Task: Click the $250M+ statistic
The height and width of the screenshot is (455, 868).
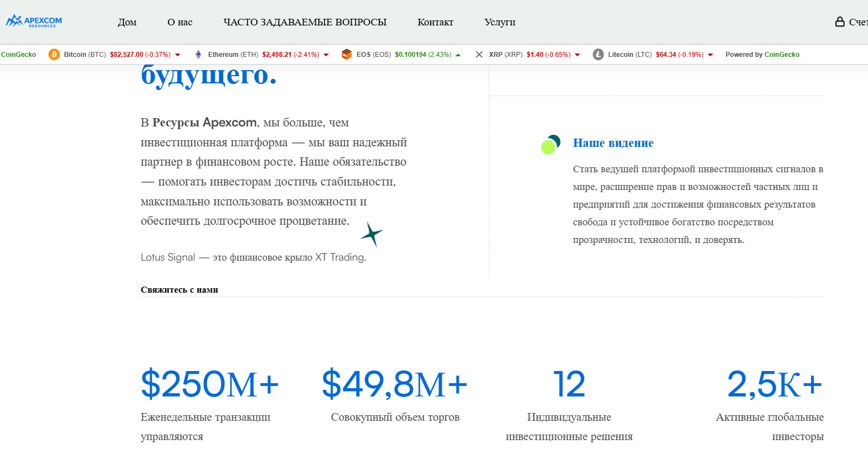Action: [x=210, y=384]
